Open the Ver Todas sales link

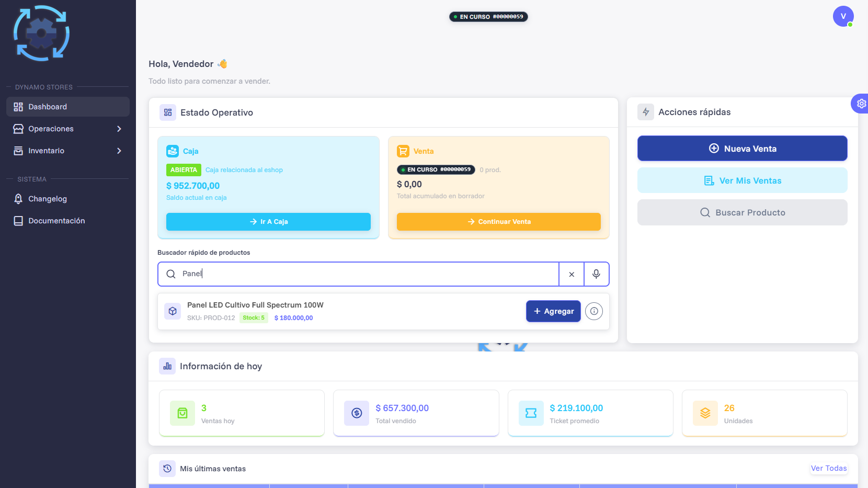[x=829, y=468]
